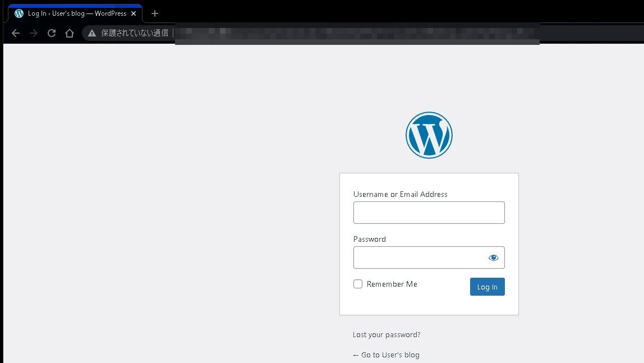The image size is (644, 363).
Task: Enable the Remember Me checkbox
Action: click(357, 284)
